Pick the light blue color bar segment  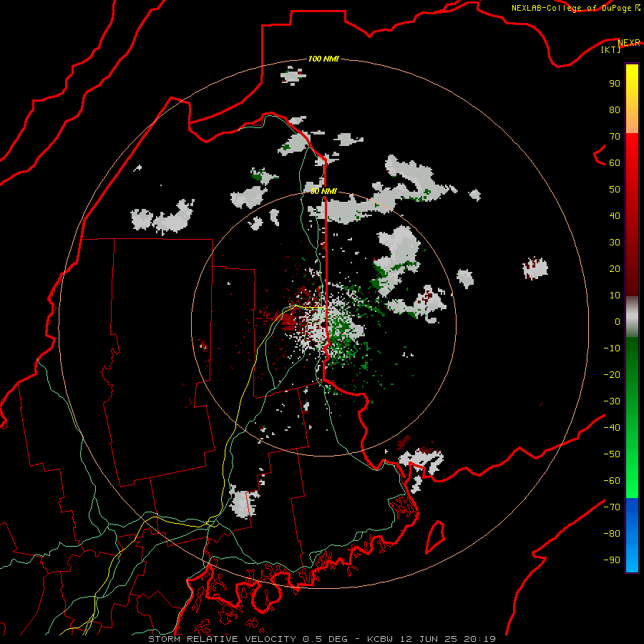click(632, 559)
